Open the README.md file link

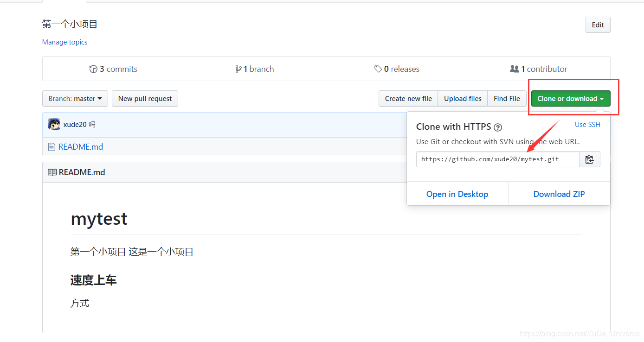(81, 147)
